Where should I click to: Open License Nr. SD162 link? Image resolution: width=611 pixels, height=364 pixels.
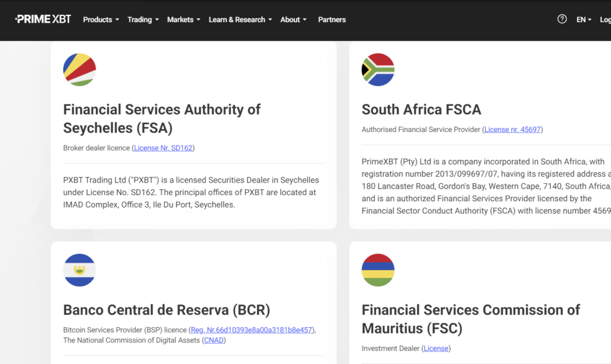[x=163, y=148]
